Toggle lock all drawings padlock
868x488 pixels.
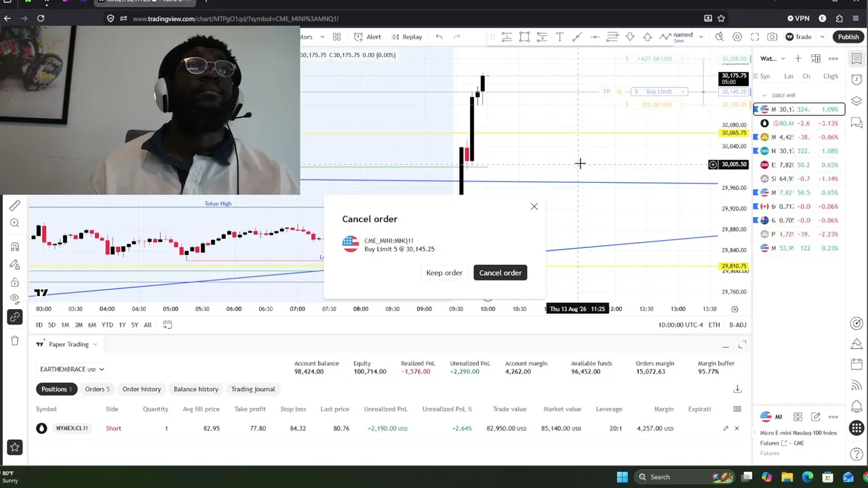(15, 282)
